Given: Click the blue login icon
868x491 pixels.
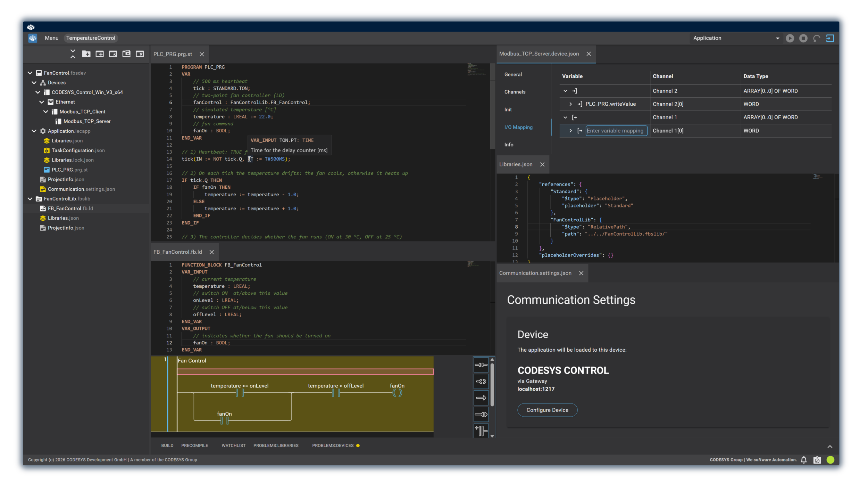Looking at the screenshot, I should (830, 38).
